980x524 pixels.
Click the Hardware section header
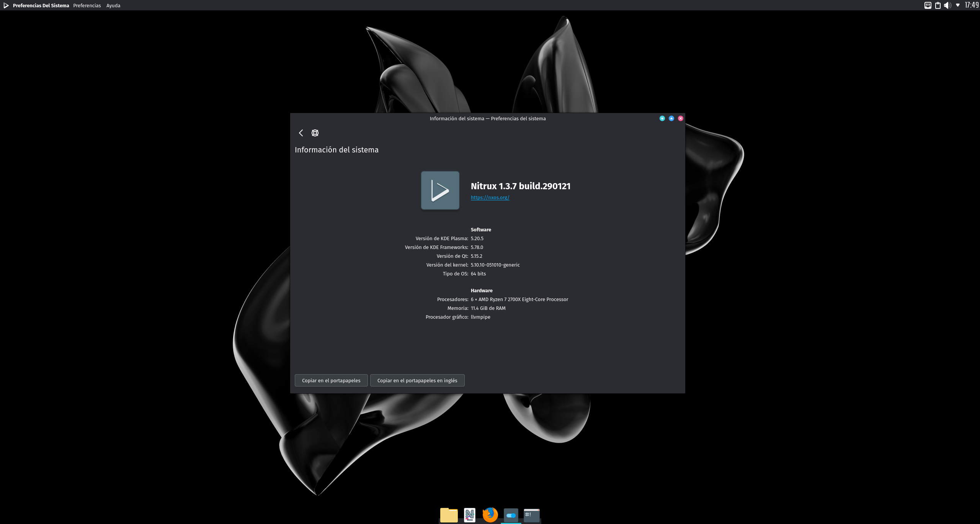coord(482,290)
